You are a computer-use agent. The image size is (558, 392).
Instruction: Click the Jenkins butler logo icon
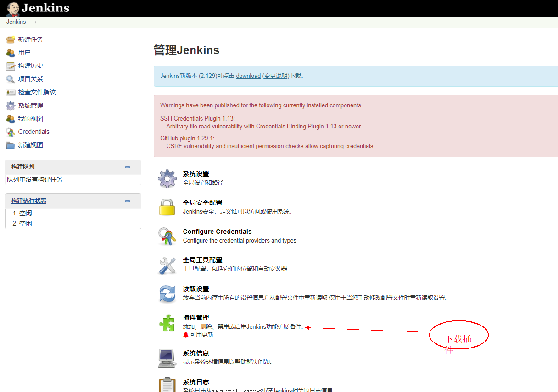[12, 8]
